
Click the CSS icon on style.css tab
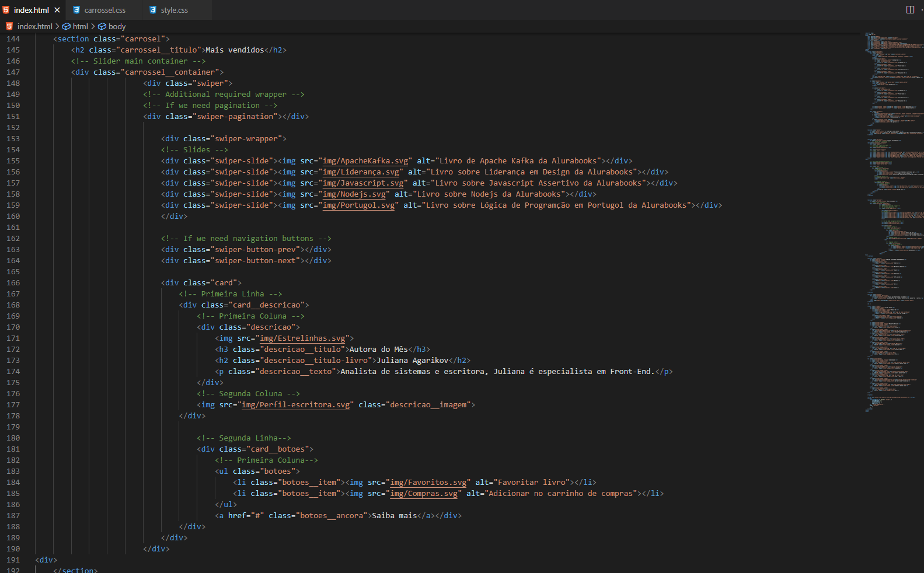click(153, 10)
